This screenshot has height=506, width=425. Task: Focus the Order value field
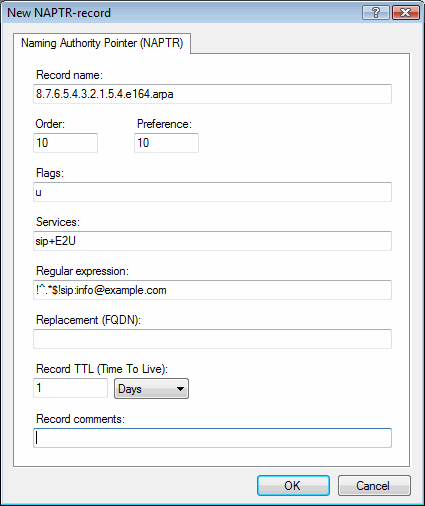click(65, 143)
